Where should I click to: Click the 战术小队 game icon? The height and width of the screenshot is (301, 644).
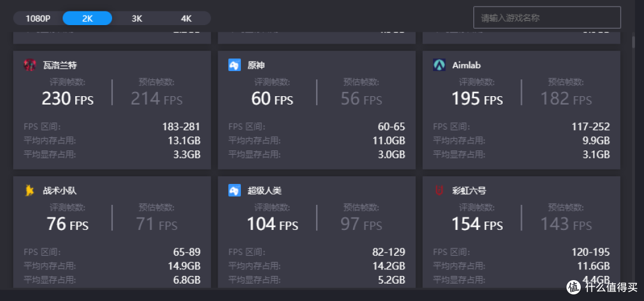(30, 191)
